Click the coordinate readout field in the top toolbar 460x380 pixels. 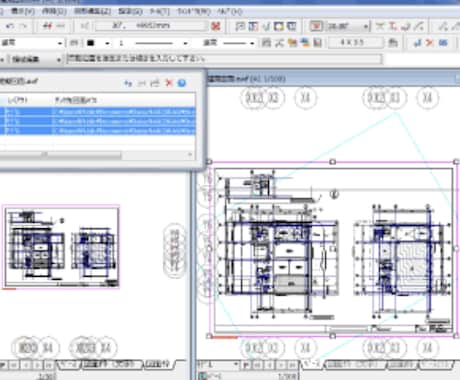pyautogui.click(x=152, y=26)
